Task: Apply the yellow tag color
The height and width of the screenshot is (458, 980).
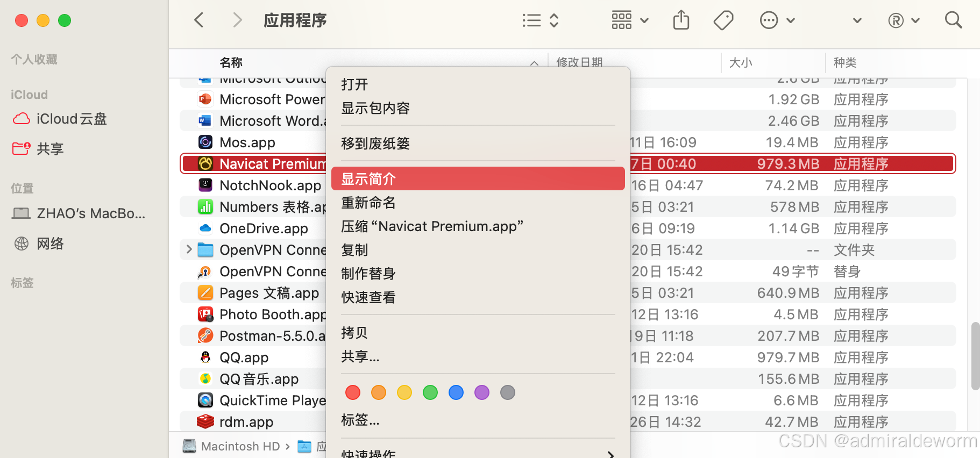Action: [404, 392]
